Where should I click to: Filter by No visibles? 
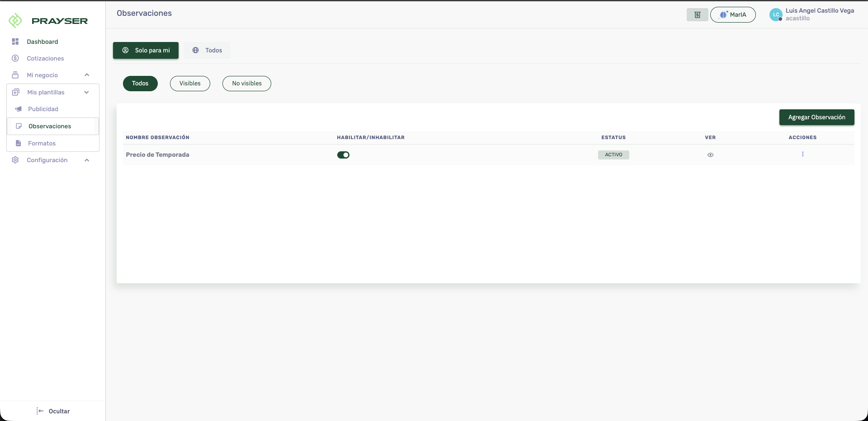(247, 84)
